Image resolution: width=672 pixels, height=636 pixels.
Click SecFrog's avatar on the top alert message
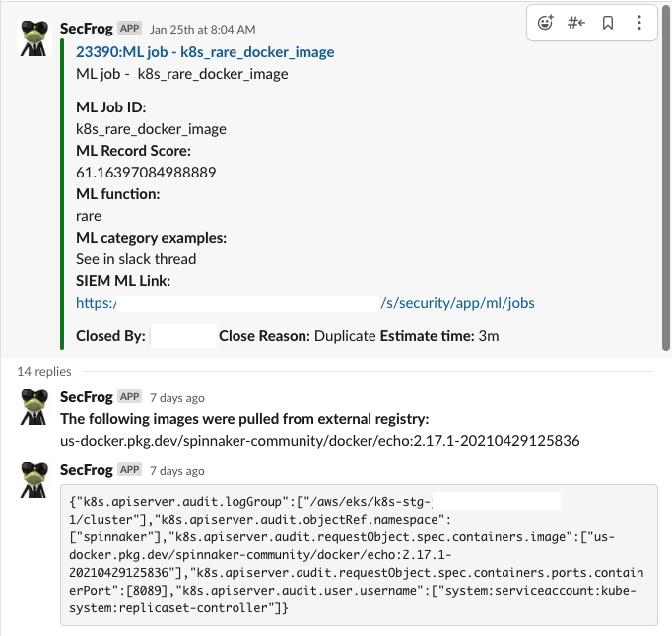pyautogui.click(x=36, y=39)
